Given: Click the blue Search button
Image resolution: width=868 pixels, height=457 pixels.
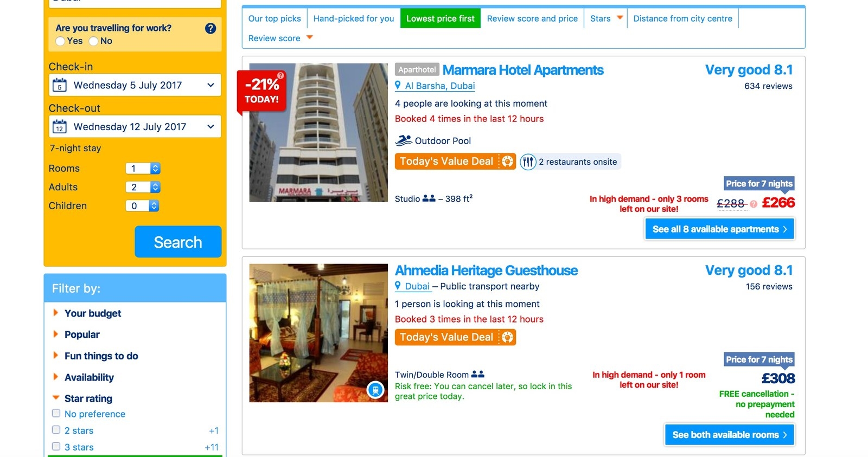Looking at the screenshot, I should click(178, 242).
